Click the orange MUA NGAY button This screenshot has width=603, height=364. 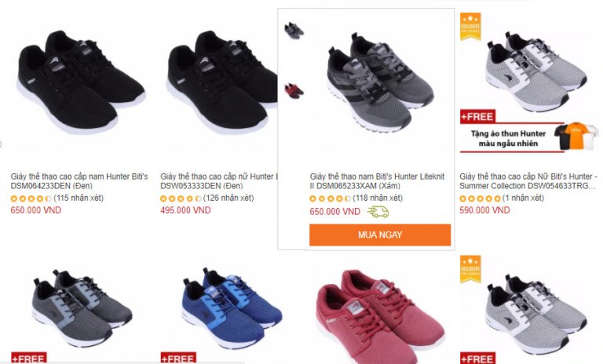coord(380,235)
